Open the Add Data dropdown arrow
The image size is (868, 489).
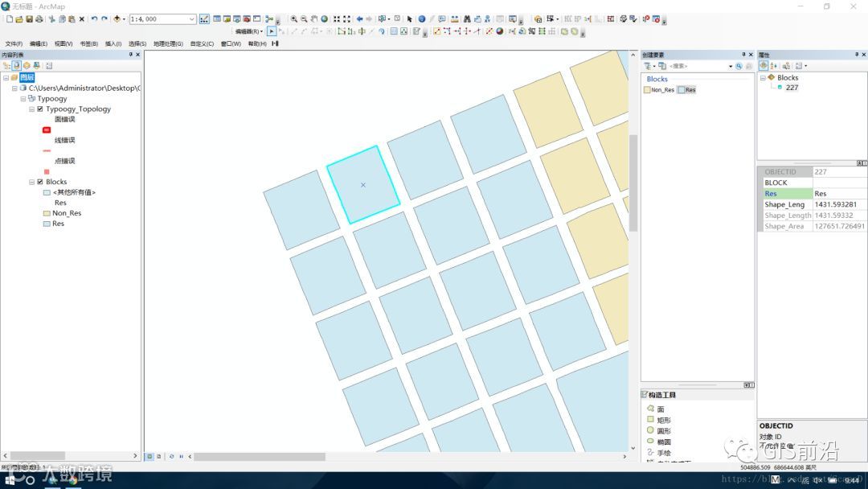point(124,18)
